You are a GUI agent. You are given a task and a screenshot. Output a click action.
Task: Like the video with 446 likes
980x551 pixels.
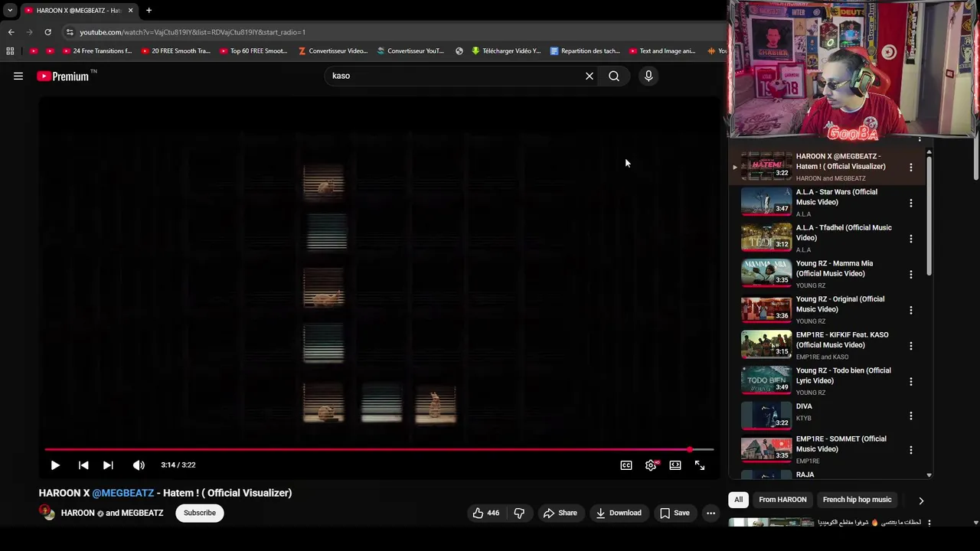(x=486, y=513)
